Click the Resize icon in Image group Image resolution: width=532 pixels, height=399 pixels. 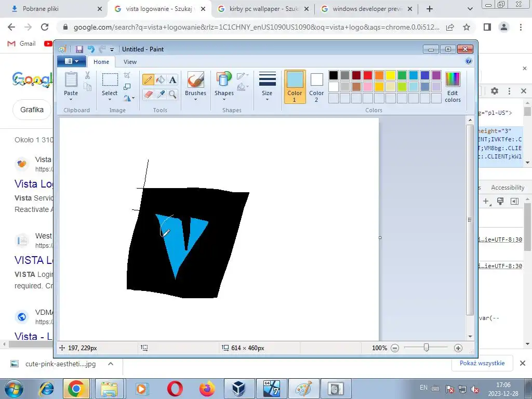click(127, 87)
